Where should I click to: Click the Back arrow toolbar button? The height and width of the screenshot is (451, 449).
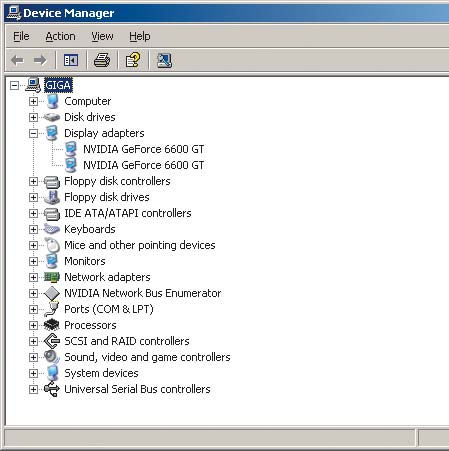click(17, 60)
